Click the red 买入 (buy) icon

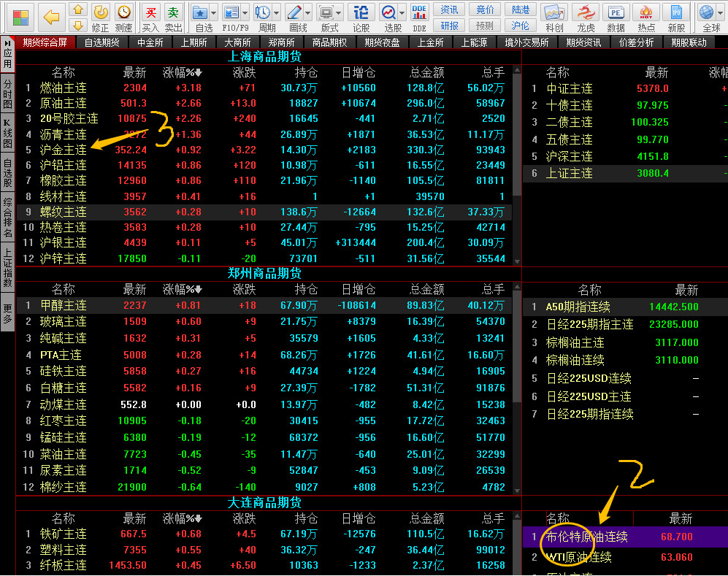(150, 13)
